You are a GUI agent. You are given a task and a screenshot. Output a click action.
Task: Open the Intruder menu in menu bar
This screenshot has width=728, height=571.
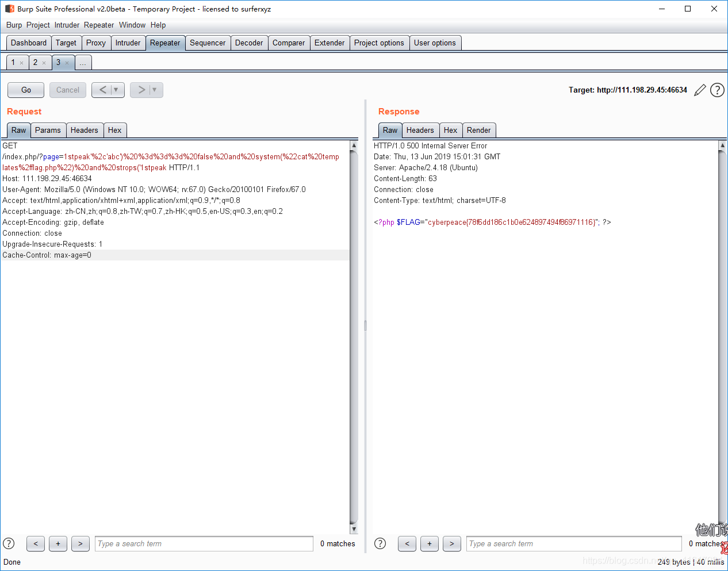[x=67, y=25]
